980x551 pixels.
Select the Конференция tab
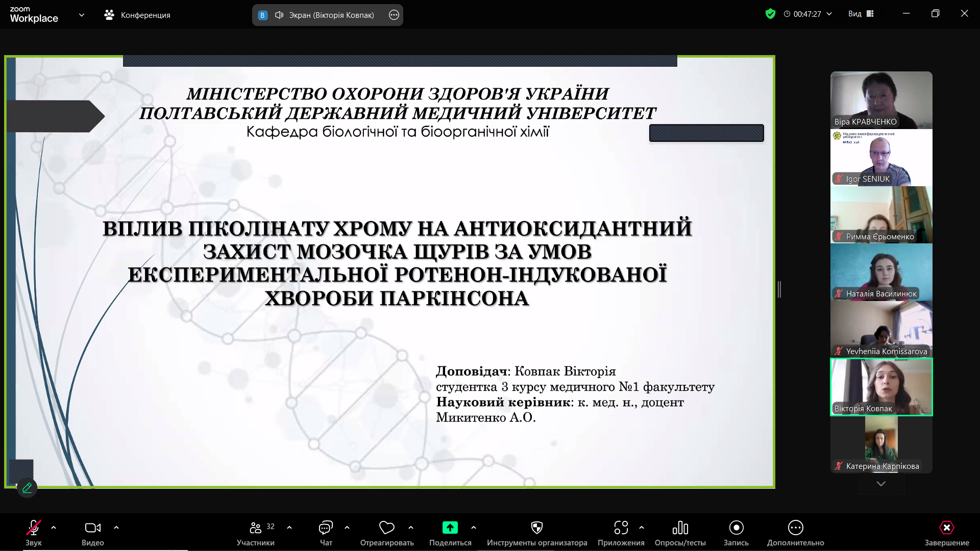point(137,15)
